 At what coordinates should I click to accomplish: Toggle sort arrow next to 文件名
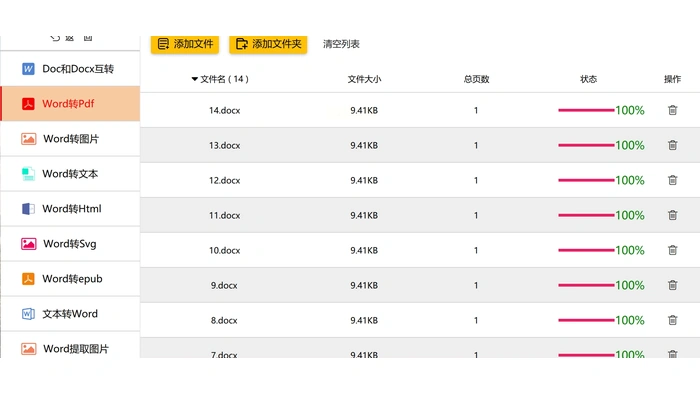point(195,79)
